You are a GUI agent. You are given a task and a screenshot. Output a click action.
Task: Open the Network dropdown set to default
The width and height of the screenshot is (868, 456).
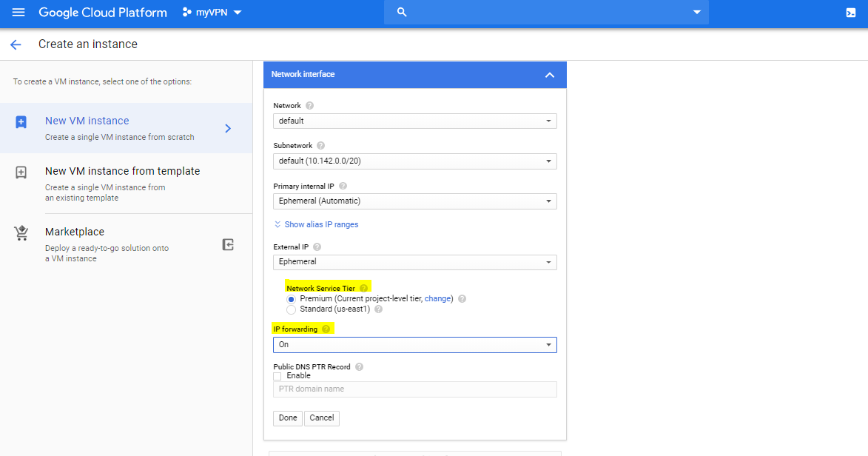point(415,121)
